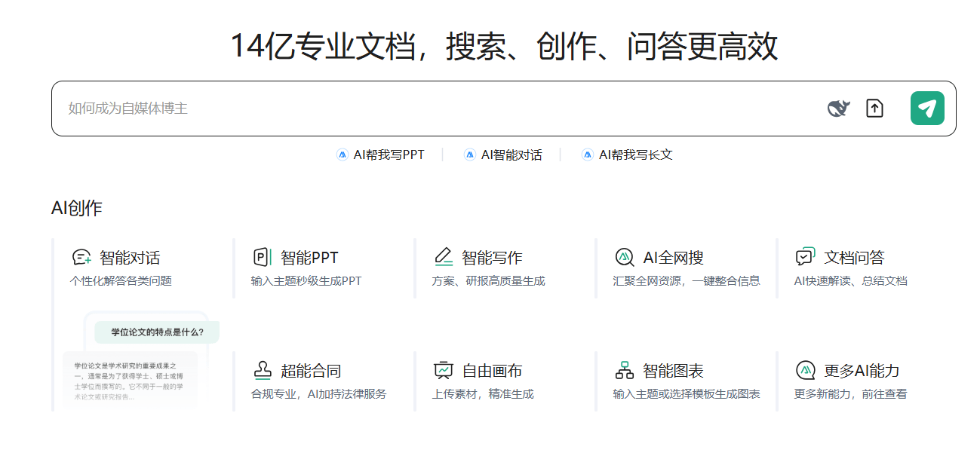This screenshot has width=980, height=459.
Task: Click the 超能合同 stamp icon
Action: (262, 371)
